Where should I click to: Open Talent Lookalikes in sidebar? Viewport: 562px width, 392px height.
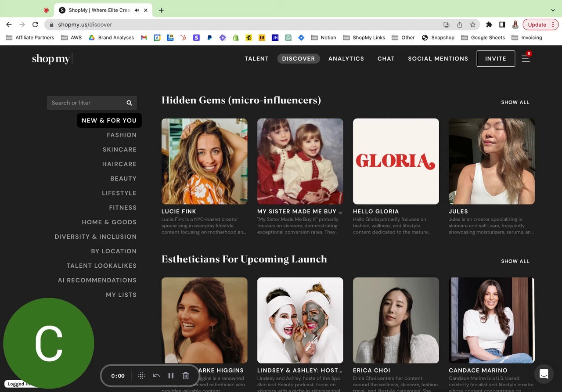point(101,266)
